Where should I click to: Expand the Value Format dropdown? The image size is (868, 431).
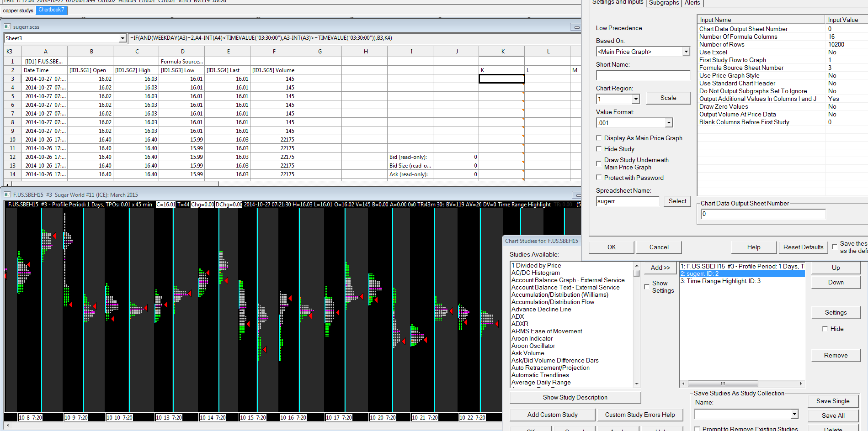(669, 123)
